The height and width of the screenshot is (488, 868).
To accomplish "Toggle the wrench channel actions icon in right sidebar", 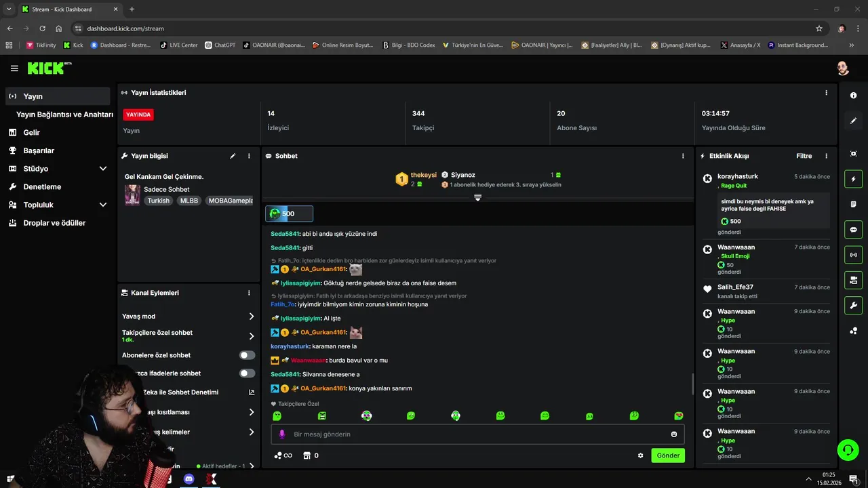I will click(853, 305).
